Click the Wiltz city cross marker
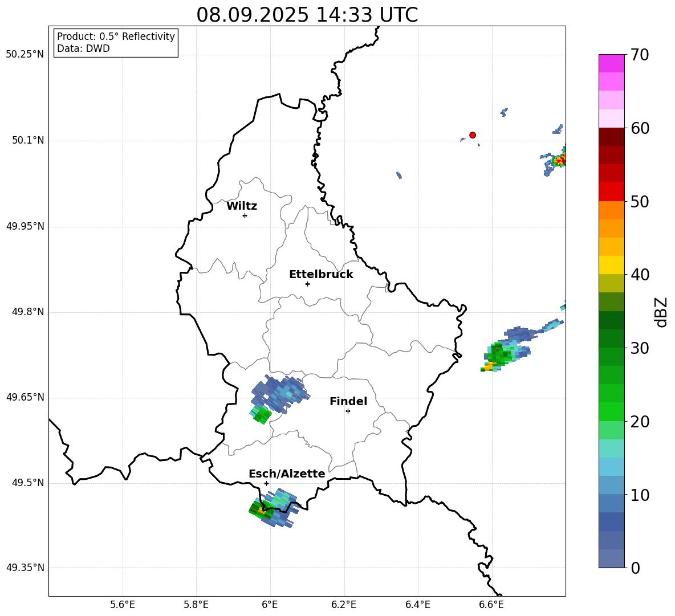The height and width of the screenshot is (616, 675). coord(245,215)
